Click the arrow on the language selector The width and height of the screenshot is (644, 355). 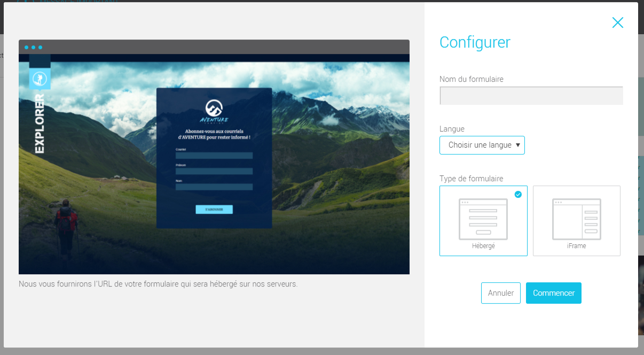(519, 145)
